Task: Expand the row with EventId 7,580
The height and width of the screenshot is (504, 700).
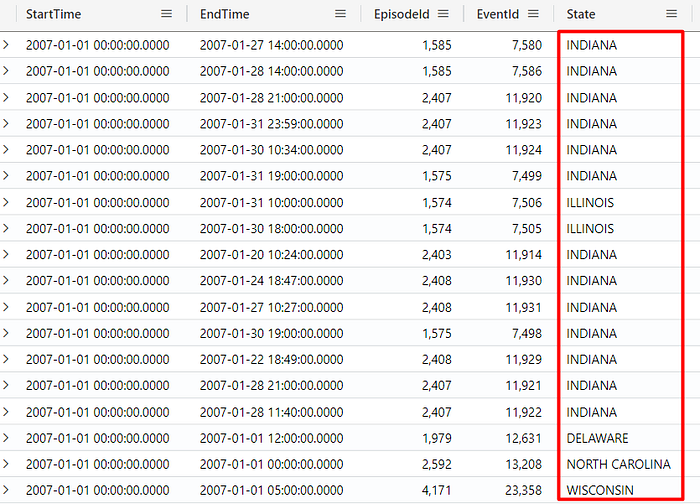Action: pos(6,45)
